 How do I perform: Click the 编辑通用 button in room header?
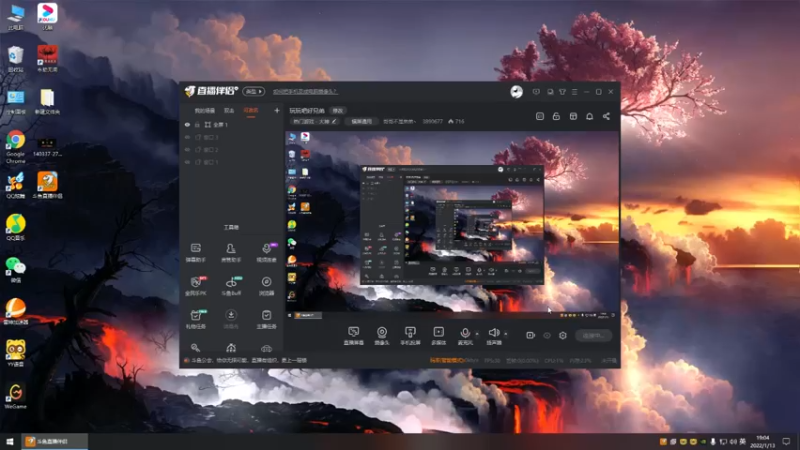[x=361, y=121]
